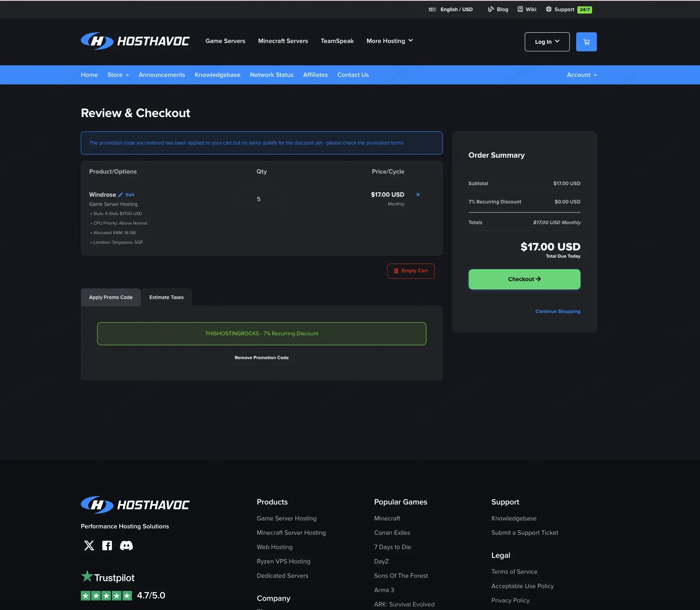Open Minecraft under Popular Games

tap(387, 518)
